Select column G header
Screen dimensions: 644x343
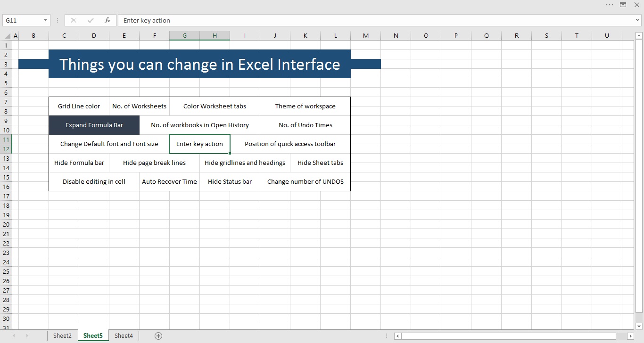184,36
